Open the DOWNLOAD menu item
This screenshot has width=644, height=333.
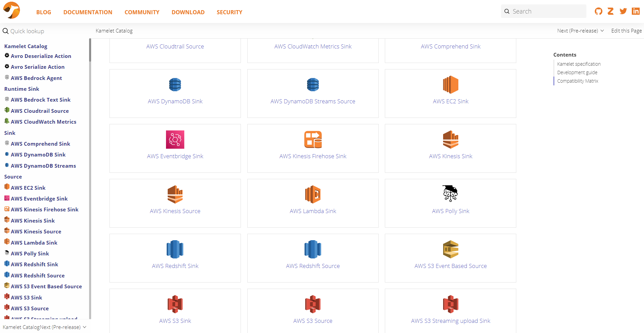click(188, 12)
